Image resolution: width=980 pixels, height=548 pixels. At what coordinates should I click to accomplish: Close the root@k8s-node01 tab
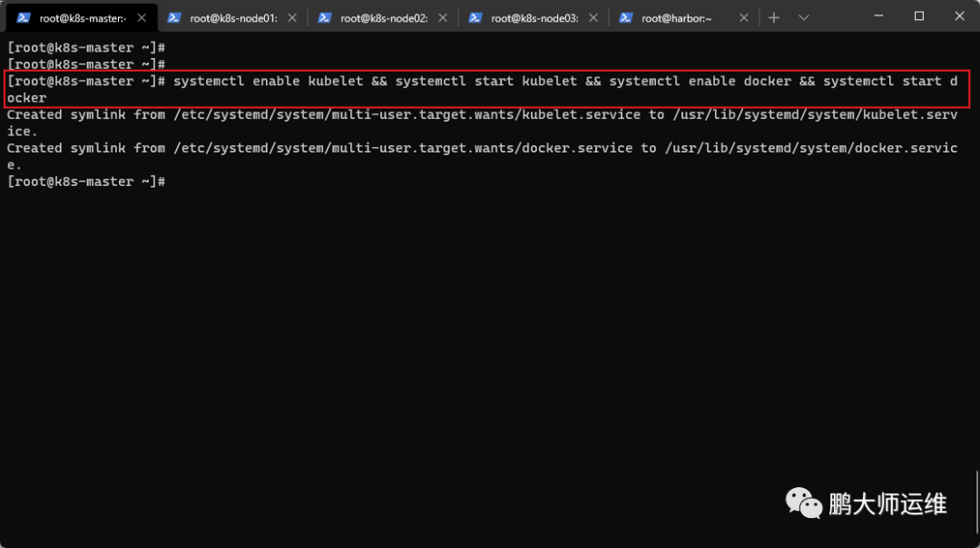click(x=292, y=18)
